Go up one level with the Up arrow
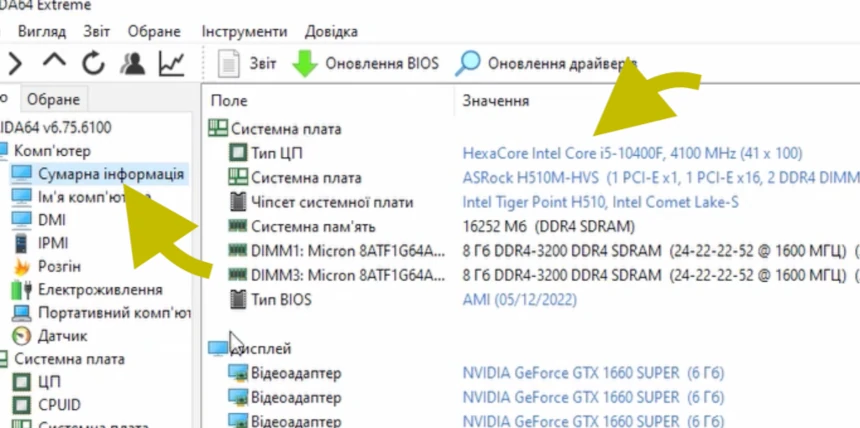The width and height of the screenshot is (860, 428). [x=54, y=62]
